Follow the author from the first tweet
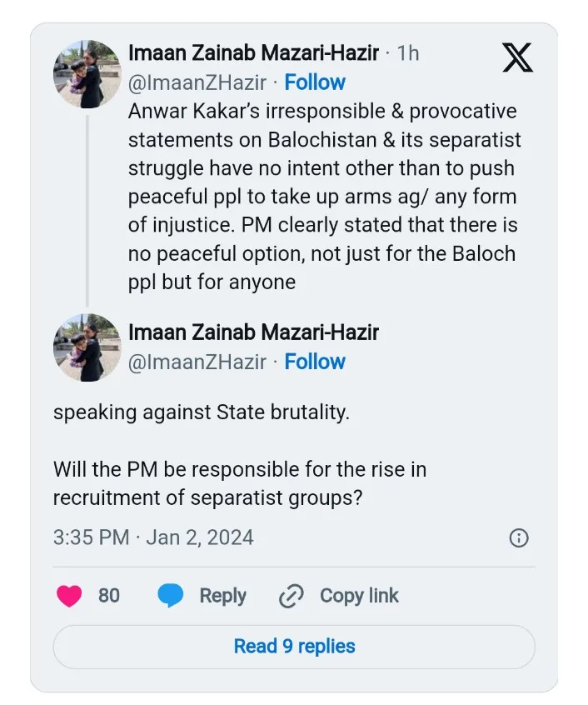Image resolution: width=588 pixels, height=705 pixels. tap(315, 82)
